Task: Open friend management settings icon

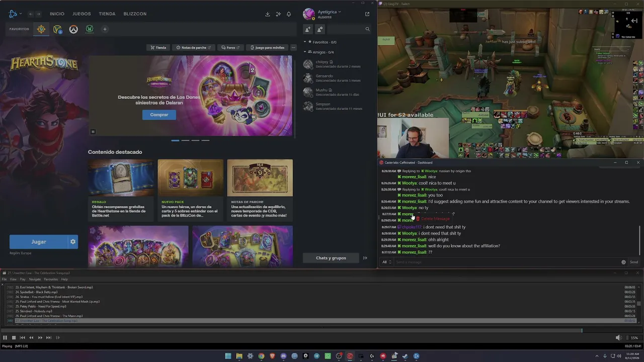Action: coord(320,29)
